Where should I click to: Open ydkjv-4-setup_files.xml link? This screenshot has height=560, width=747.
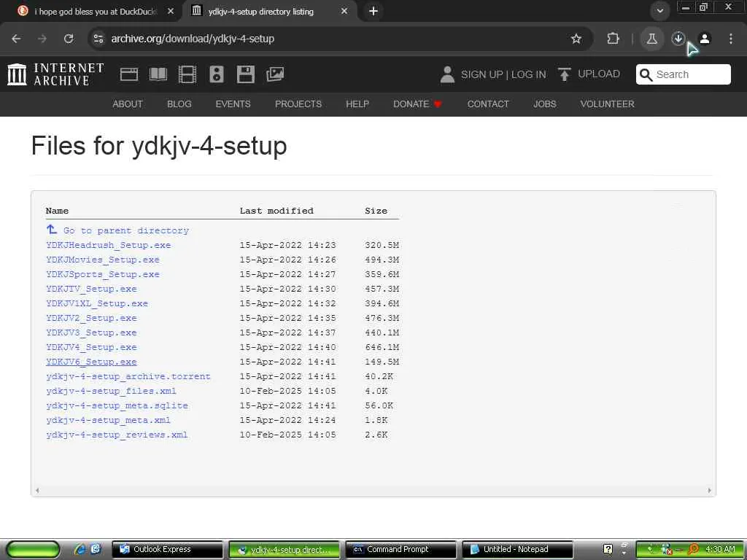click(111, 391)
